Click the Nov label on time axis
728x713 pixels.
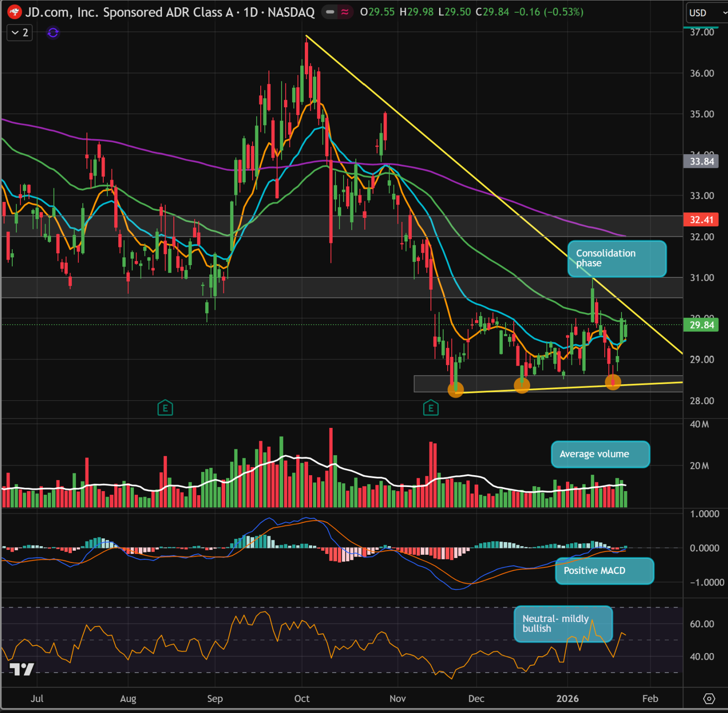coord(398,698)
